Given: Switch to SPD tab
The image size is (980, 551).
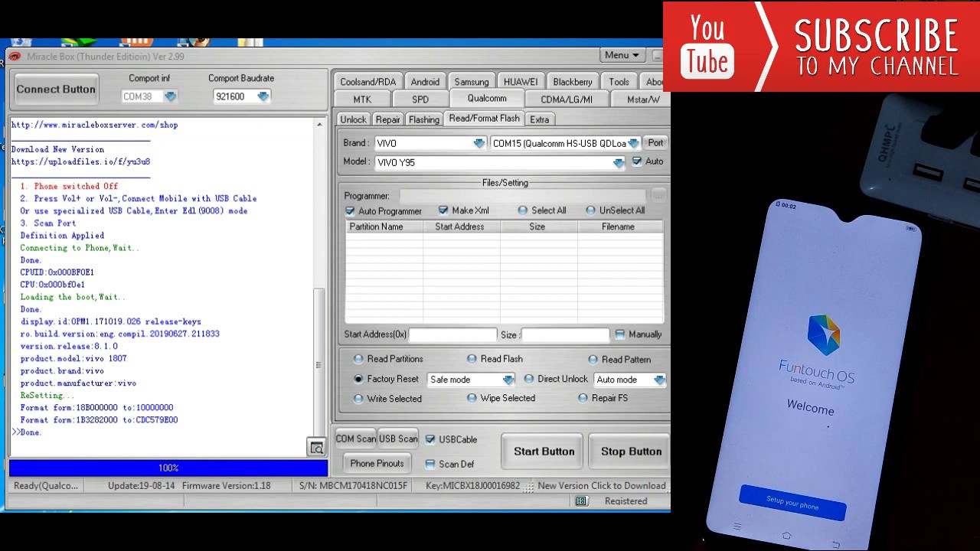Looking at the screenshot, I should tap(420, 99).
